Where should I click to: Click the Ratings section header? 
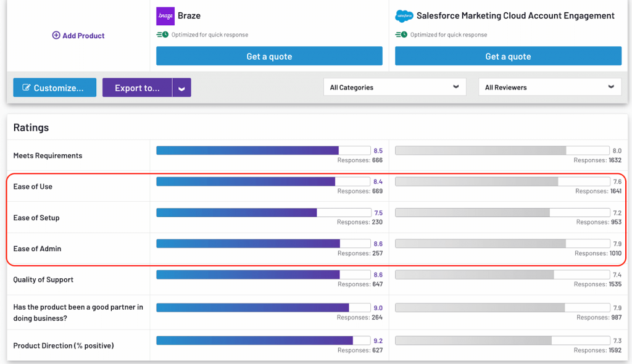pyautogui.click(x=30, y=127)
